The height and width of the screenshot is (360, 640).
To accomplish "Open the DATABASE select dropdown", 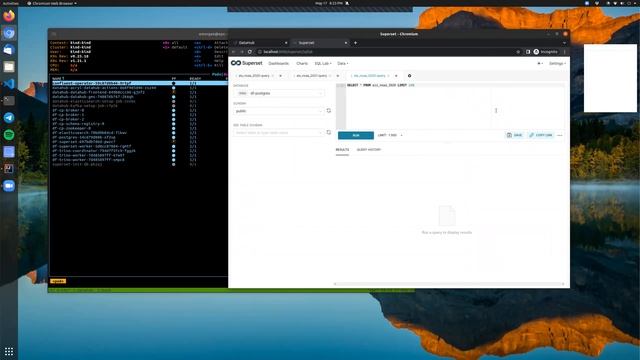I will tap(279, 93).
